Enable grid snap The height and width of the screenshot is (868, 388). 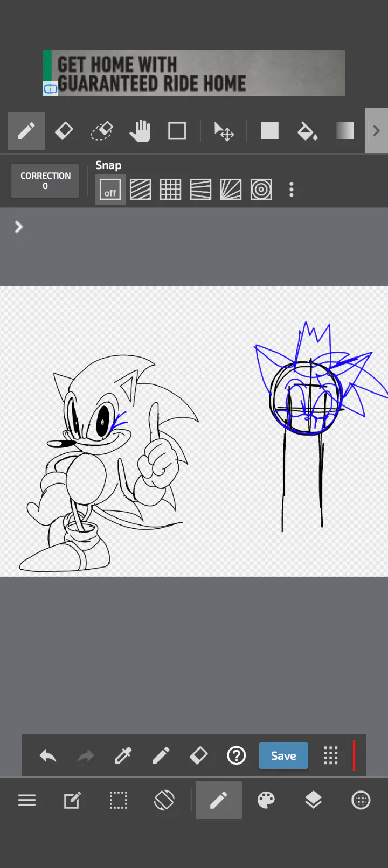(171, 190)
